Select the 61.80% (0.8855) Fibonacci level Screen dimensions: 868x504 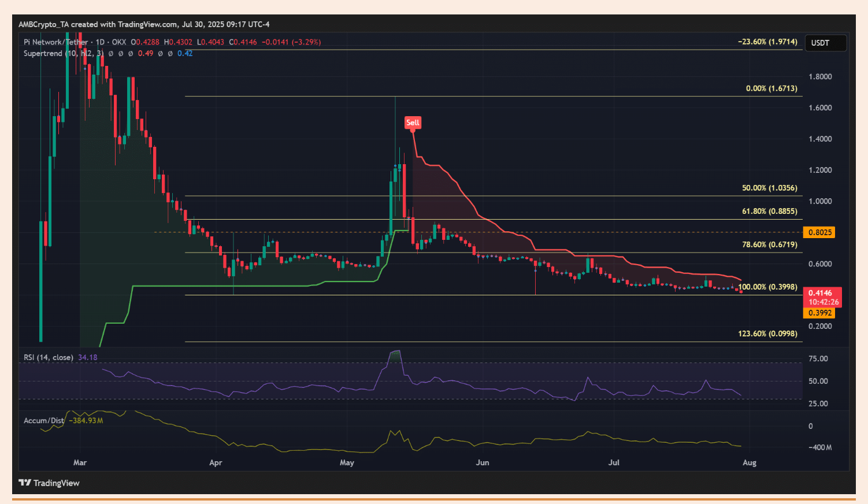[x=769, y=211]
